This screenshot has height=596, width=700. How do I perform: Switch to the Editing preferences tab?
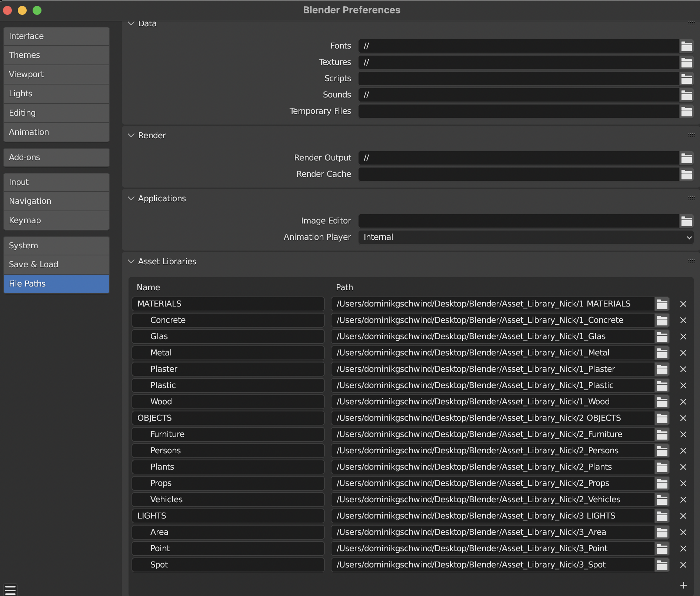56,113
